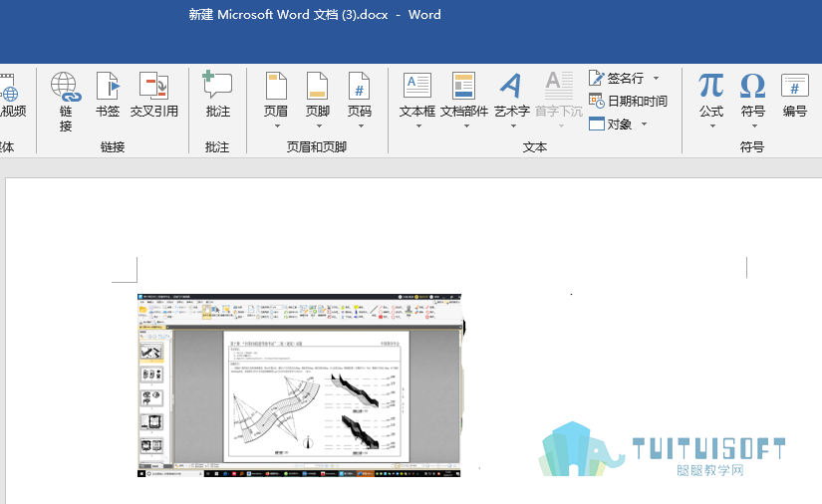
Task: Expand the 页码 dropdown arrow
Action: click(x=361, y=126)
